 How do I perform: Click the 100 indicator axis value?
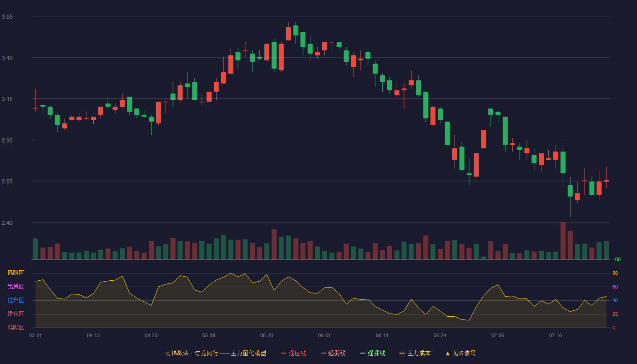tap(617, 260)
